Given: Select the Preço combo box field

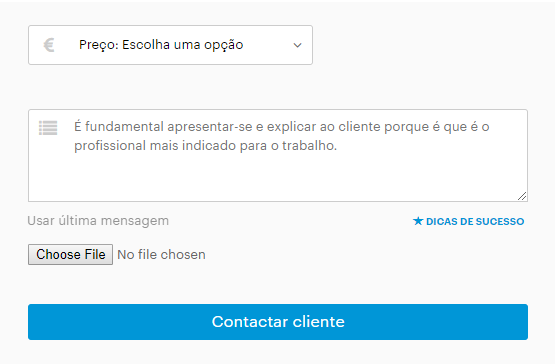Looking at the screenshot, I should tap(170, 45).
